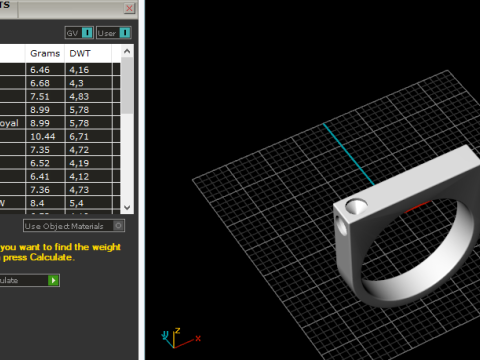
Task: Select the 5,4 DWT cell
Action: point(88,203)
